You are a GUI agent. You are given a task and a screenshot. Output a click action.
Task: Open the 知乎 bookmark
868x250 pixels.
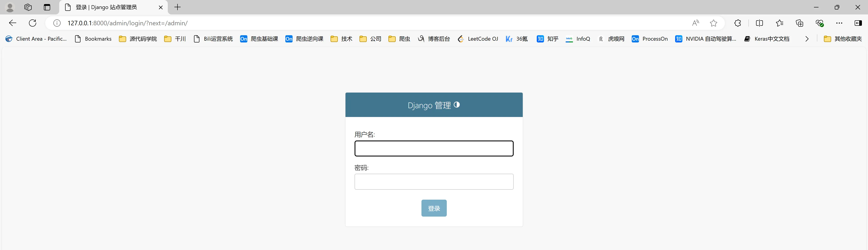tap(548, 39)
